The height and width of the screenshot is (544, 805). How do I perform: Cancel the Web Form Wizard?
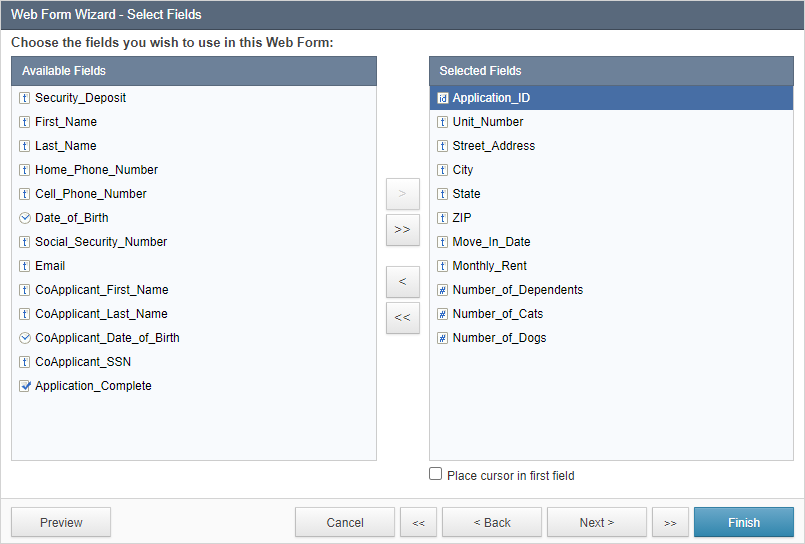coord(344,522)
